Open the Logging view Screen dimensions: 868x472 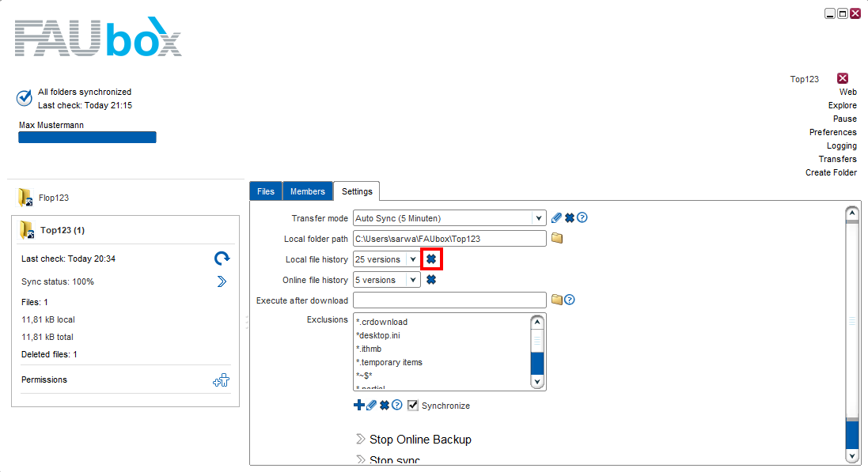pyautogui.click(x=841, y=145)
